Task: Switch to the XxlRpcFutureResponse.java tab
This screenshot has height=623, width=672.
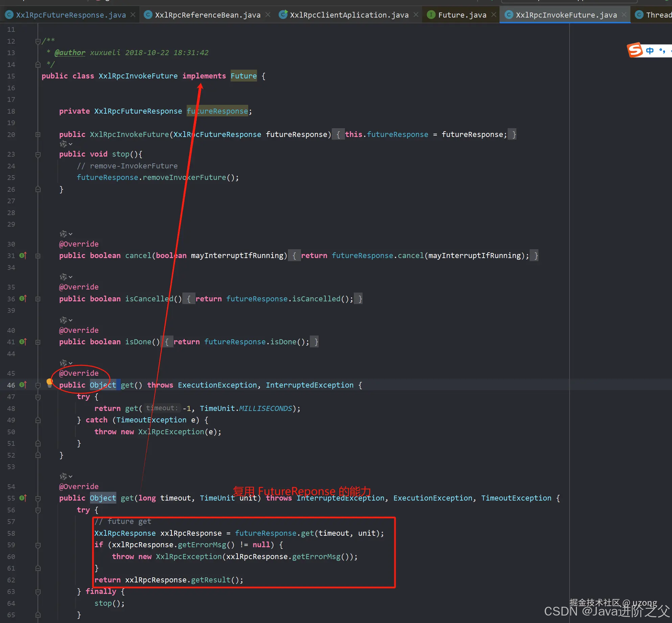Action: 70,15
